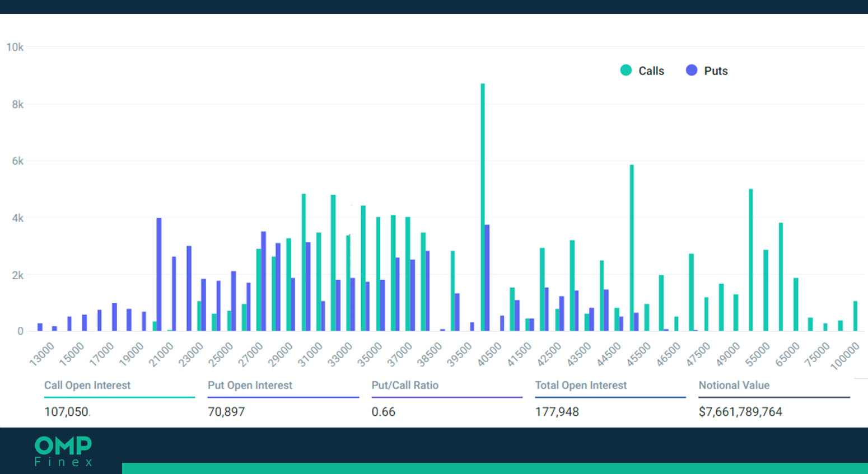Click the Puts legend label
This screenshot has width=868, height=474.
(716, 71)
